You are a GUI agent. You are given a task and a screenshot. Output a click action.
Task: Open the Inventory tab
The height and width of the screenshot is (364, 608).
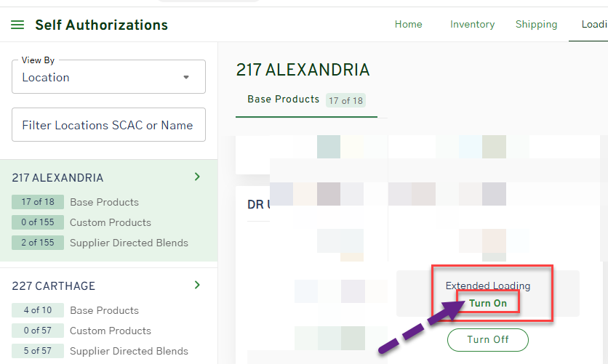(x=472, y=25)
